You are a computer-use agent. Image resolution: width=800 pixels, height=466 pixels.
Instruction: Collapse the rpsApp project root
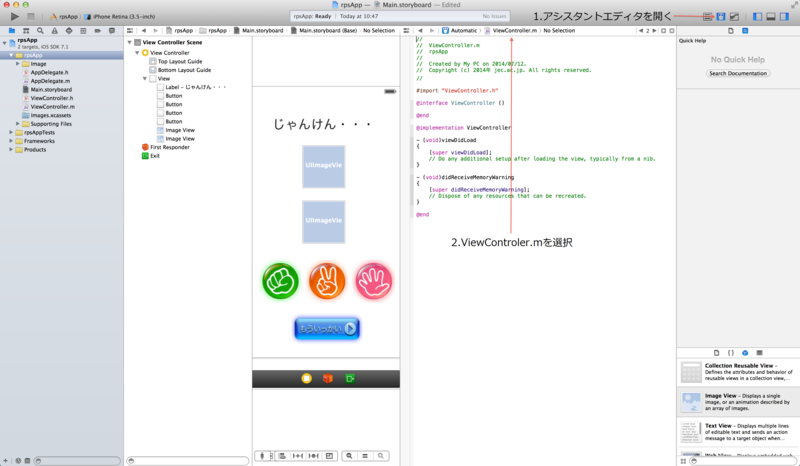(5, 43)
